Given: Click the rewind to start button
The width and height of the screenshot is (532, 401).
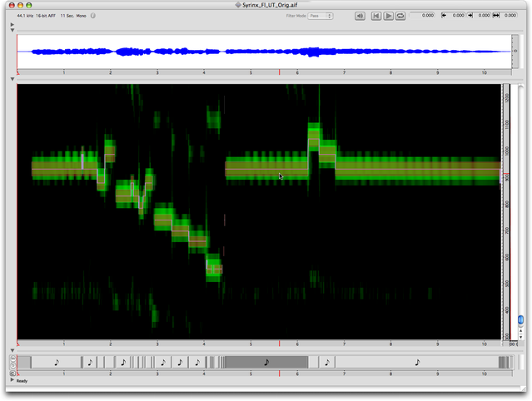Looking at the screenshot, I should point(376,16).
